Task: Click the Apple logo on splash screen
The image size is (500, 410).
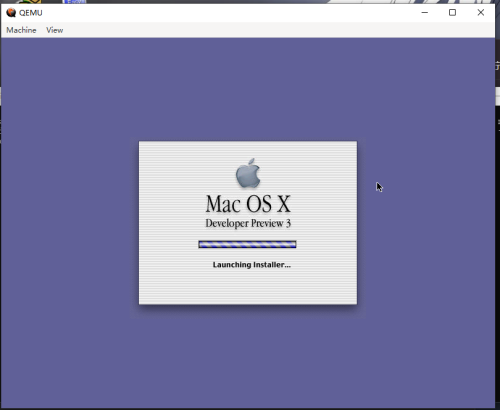Action: pos(248,173)
